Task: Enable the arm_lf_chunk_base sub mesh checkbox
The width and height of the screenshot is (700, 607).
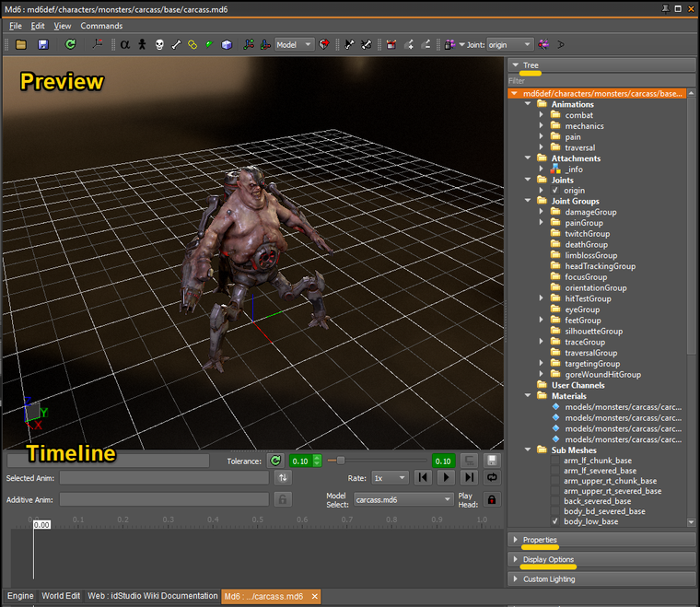Action: [555, 461]
